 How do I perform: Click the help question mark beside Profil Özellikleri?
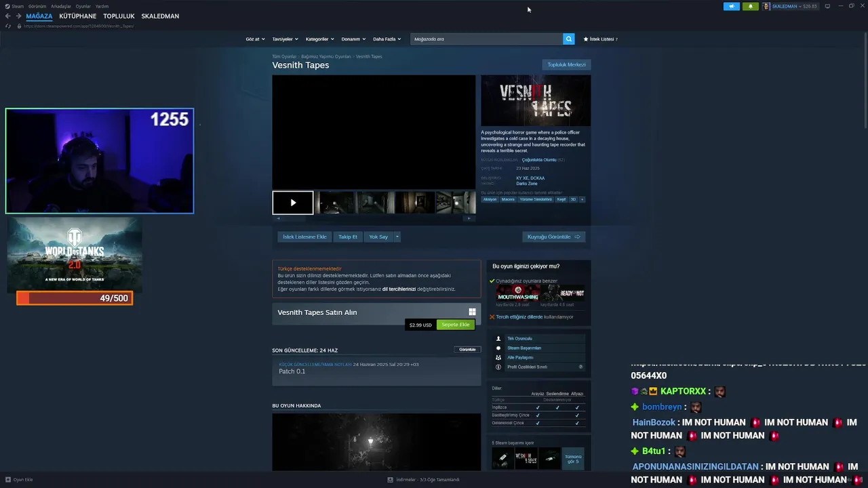click(x=580, y=367)
